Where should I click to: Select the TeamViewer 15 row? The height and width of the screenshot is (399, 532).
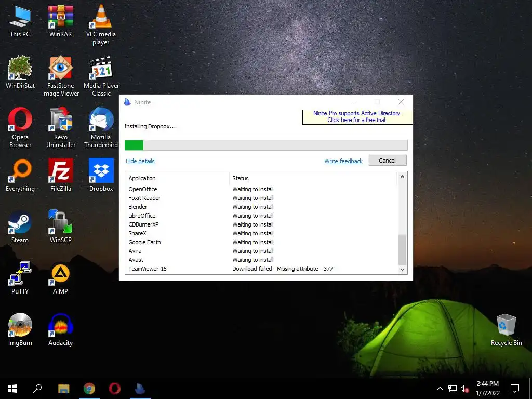pyautogui.click(x=261, y=269)
